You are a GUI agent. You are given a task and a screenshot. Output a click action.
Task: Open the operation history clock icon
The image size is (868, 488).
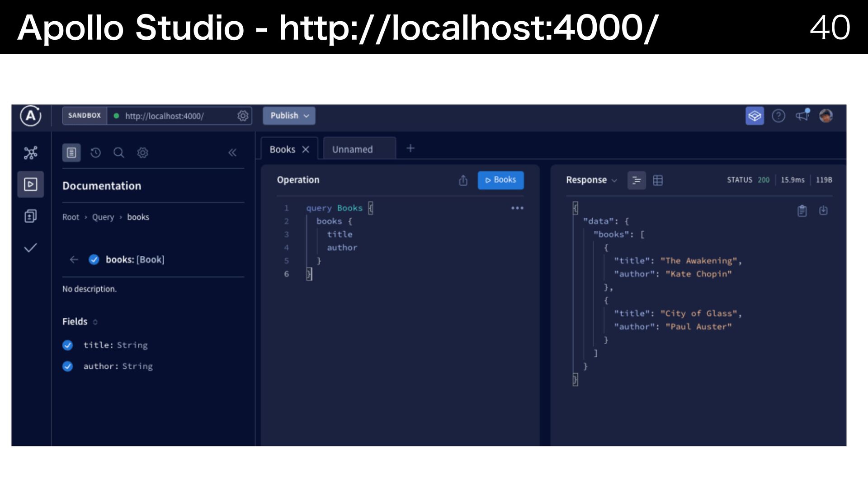(95, 153)
